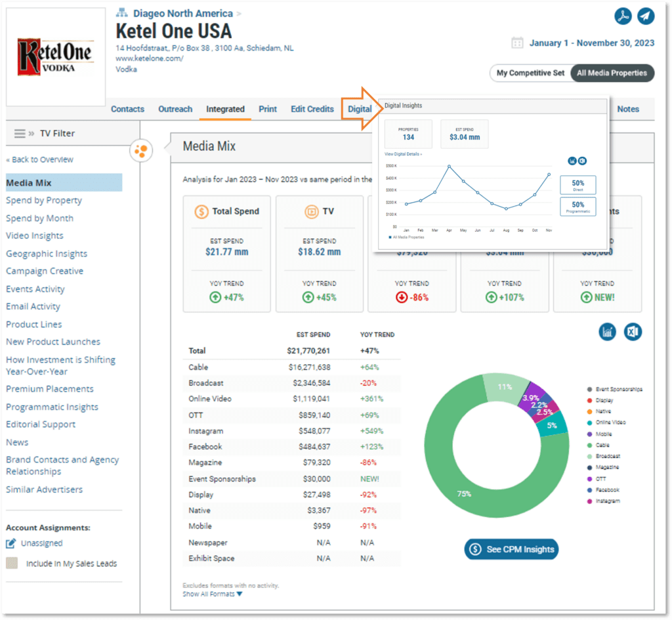Select the Media Mix sidebar item
The width and height of the screenshot is (672, 620).
[64, 182]
